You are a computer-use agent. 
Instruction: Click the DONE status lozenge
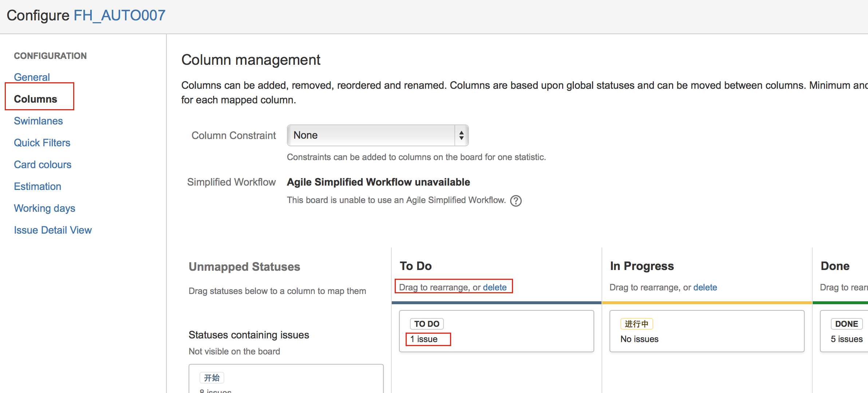coord(846,324)
